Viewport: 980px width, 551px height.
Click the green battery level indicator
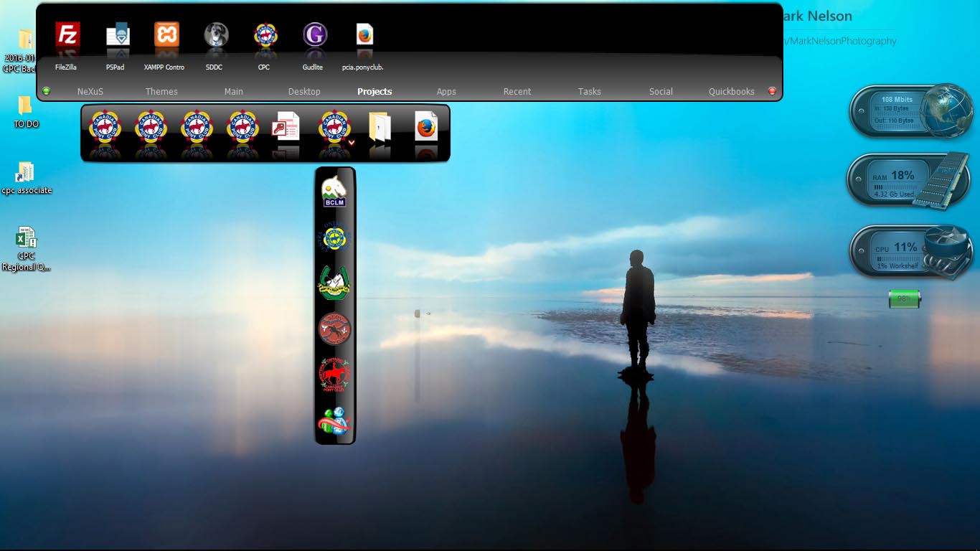click(904, 298)
